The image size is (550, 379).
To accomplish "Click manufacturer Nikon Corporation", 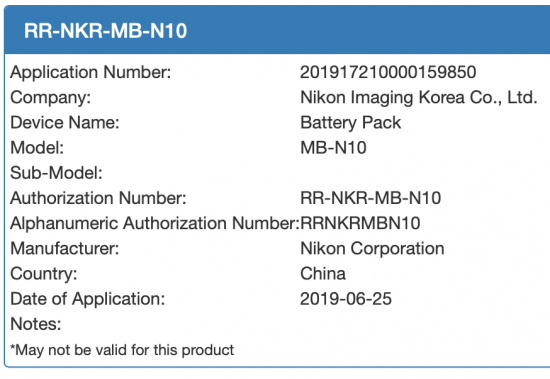I will pos(372,249).
